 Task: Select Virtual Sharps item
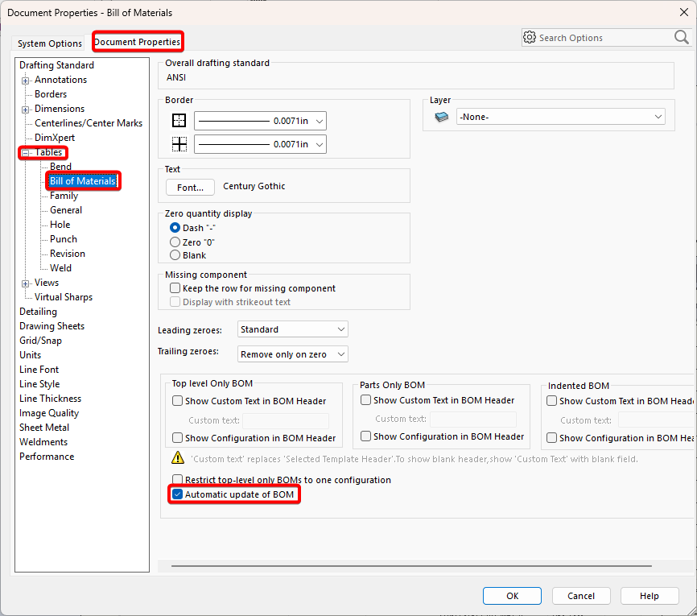click(64, 296)
